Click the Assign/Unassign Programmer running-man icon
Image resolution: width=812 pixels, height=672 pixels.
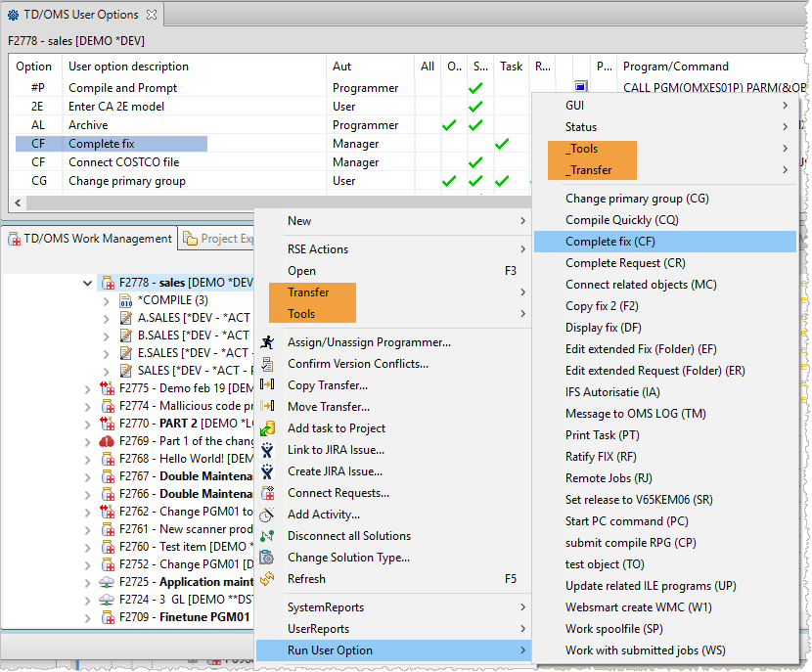(267, 342)
